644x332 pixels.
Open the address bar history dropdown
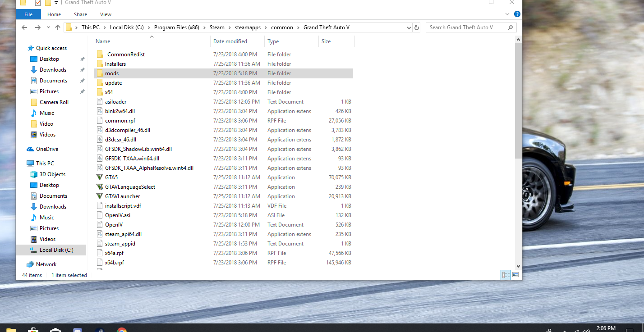[408, 27]
